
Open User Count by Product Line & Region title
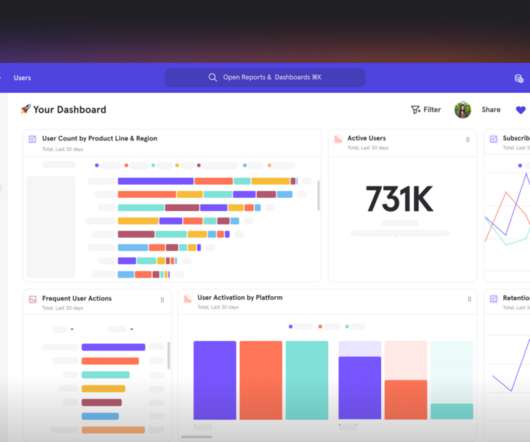coord(99,138)
